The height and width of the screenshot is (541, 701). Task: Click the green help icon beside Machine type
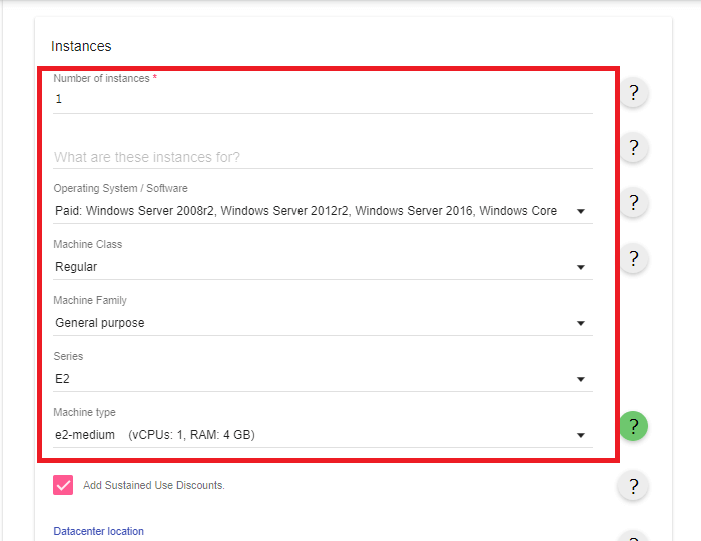[x=633, y=426]
